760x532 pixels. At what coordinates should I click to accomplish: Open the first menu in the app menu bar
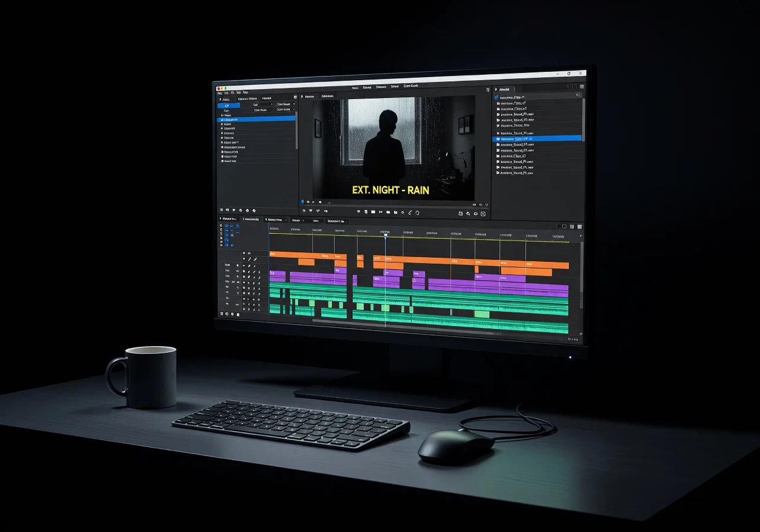pyautogui.click(x=219, y=93)
